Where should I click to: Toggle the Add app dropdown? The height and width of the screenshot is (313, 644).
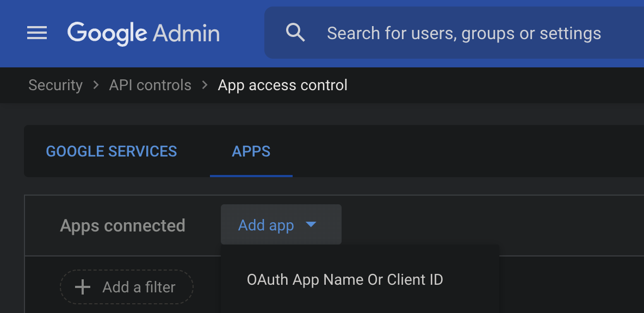(x=281, y=225)
